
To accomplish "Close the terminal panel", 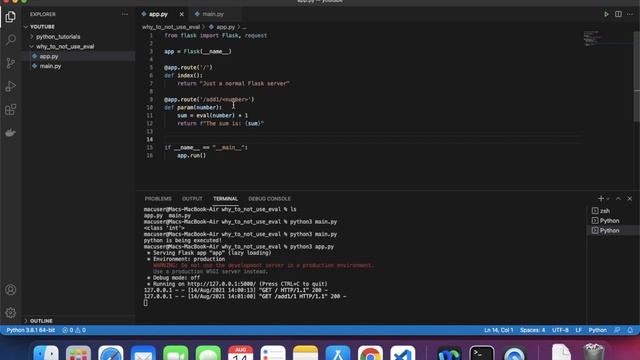I will click(x=629, y=198).
